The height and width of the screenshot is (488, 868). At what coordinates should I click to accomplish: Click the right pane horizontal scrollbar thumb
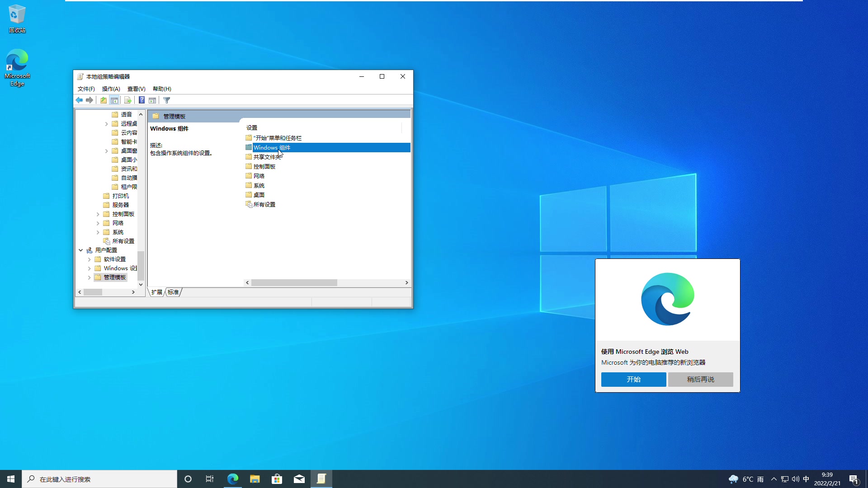(x=294, y=283)
